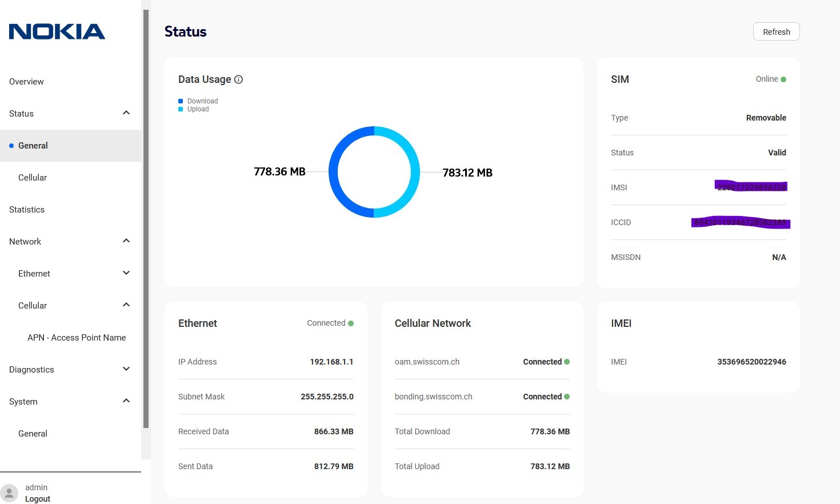Click the SIM Online green status dot
Screen dimensions: 840x504
click(x=783, y=79)
